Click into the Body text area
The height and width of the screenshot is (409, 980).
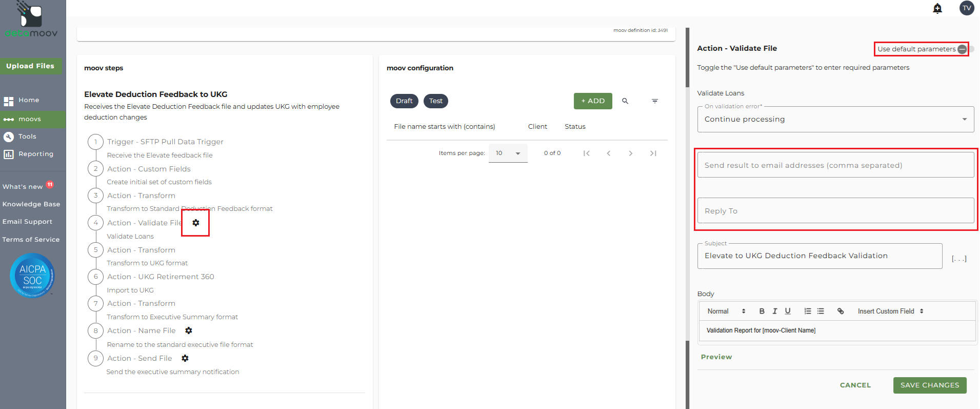click(837, 331)
